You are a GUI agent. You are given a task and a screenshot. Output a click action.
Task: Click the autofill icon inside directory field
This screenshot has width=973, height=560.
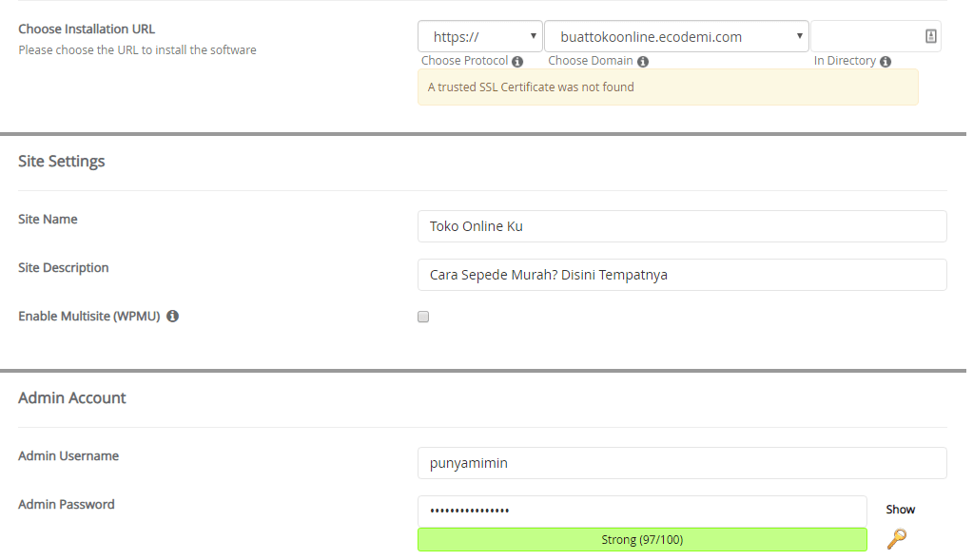[x=930, y=36]
